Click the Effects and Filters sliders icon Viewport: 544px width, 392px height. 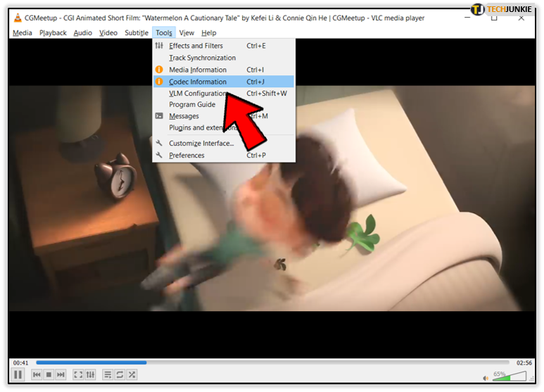pos(159,46)
